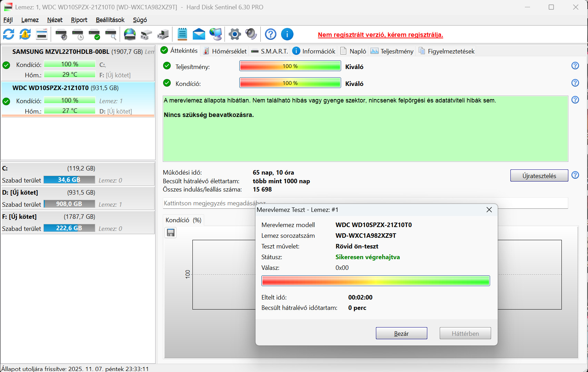Open settings gear icon in toolbar
The image size is (588, 372).
[x=235, y=34]
